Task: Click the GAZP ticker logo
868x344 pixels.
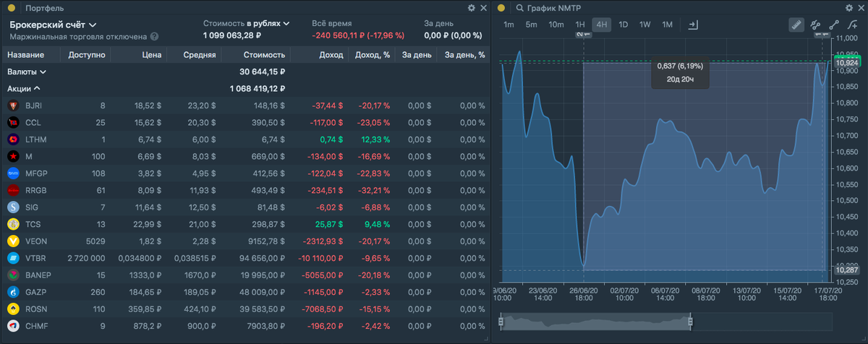Action: pyautogui.click(x=13, y=292)
